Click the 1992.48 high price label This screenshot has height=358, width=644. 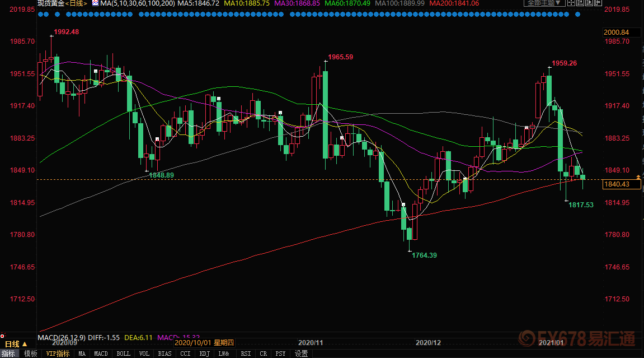(67, 31)
